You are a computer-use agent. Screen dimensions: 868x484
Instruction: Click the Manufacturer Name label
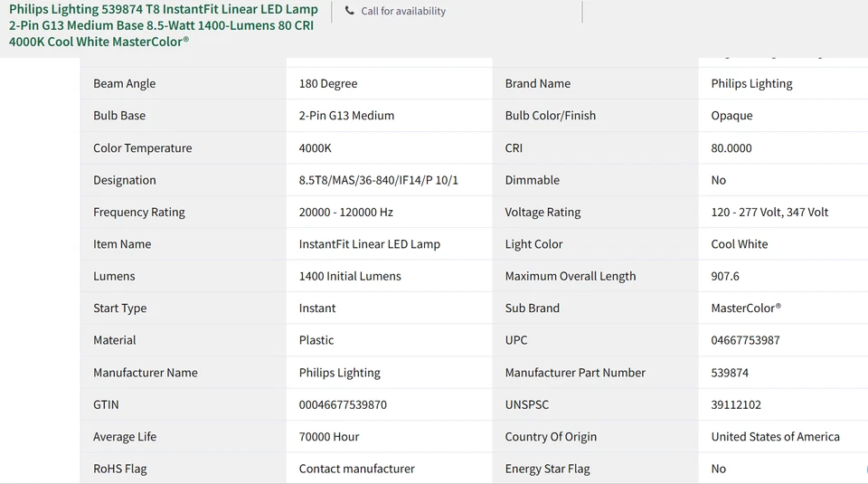pyautogui.click(x=145, y=373)
